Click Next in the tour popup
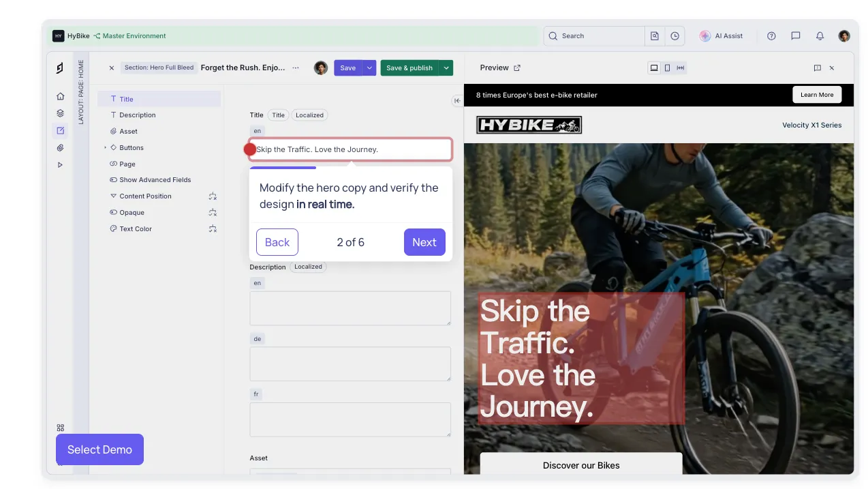 coord(424,242)
